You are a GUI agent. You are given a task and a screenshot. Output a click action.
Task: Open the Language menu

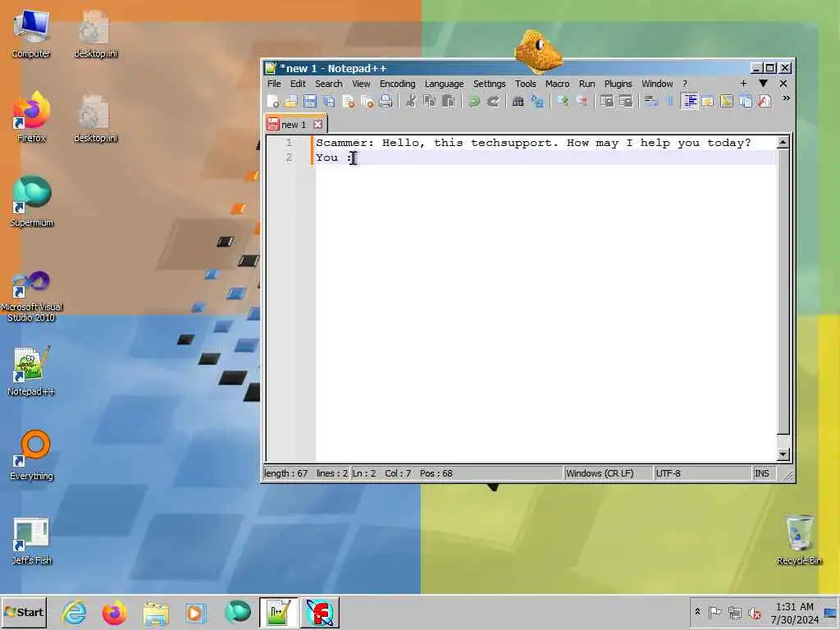coord(444,84)
